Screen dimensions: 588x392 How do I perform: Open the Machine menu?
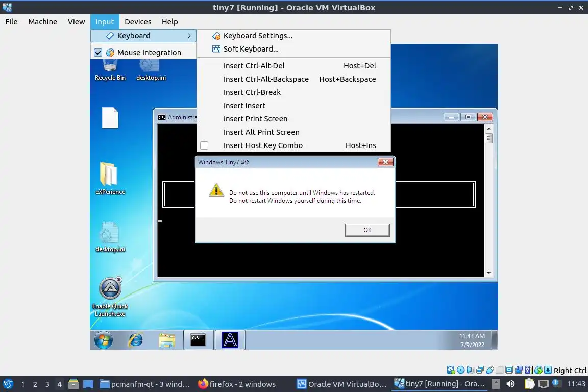[43, 22]
